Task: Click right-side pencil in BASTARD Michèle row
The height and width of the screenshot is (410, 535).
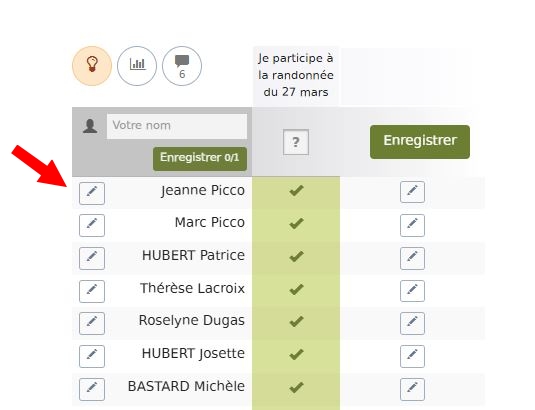Action: tap(412, 389)
